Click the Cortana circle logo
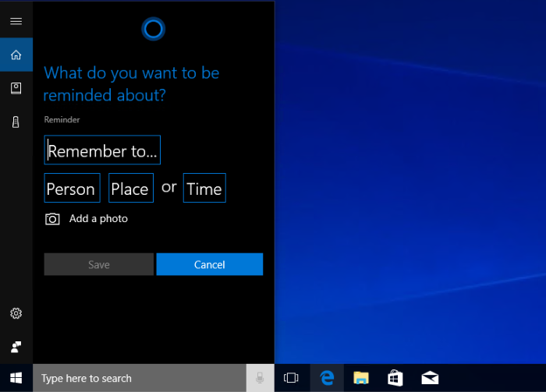546x392 pixels. click(x=153, y=29)
